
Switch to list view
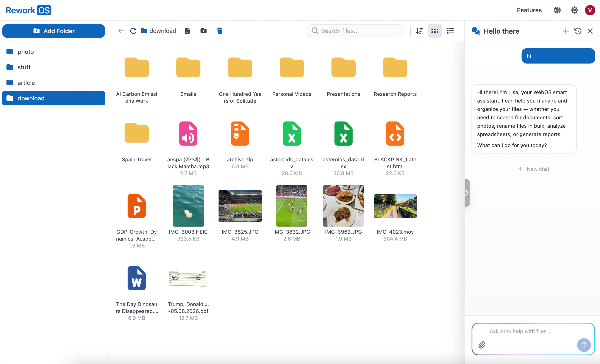[x=450, y=31]
